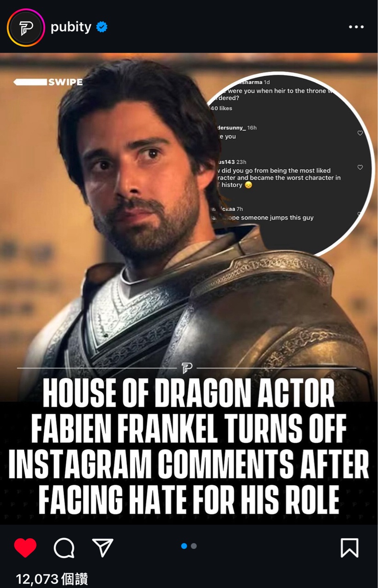Open the three-dot more options menu
The height and width of the screenshot is (588, 378).
point(356,27)
